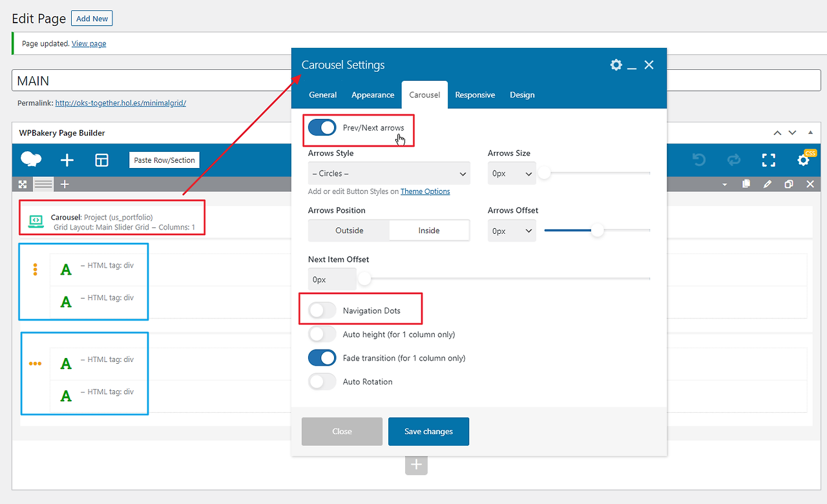Click the Arrows Offset slider handle
The image size is (827, 504).
pyautogui.click(x=598, y=230)
